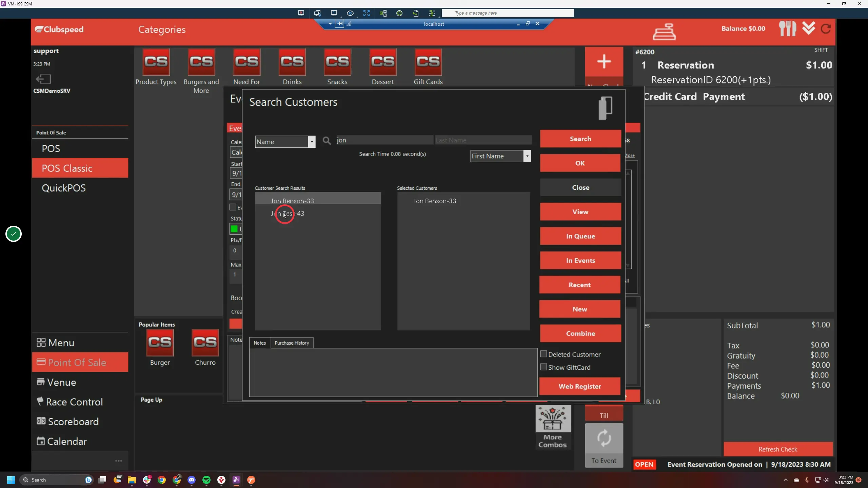Click the In Events button
The image size is (868, 488).
pos(580,260)
